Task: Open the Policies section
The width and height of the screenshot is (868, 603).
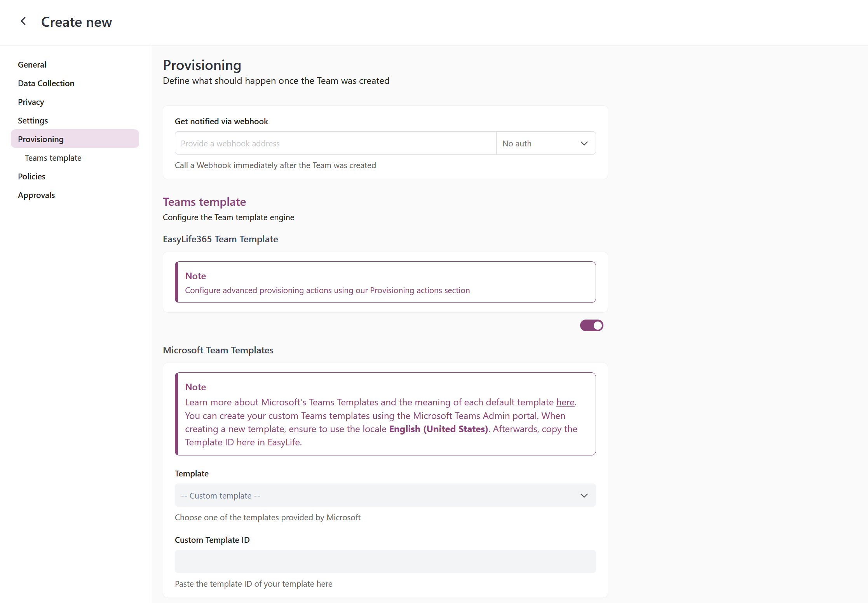Action: (31, 176)
